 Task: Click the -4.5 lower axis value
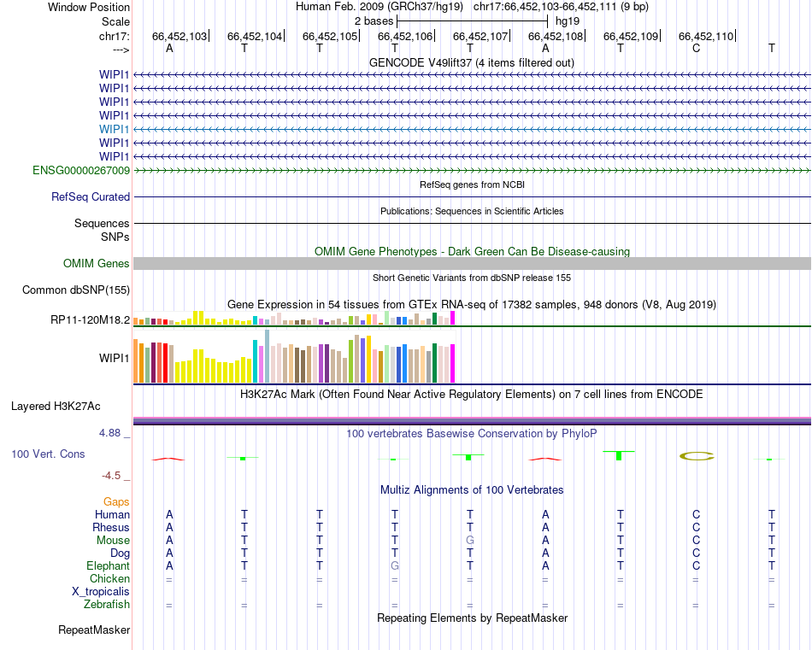pos(111,476)
